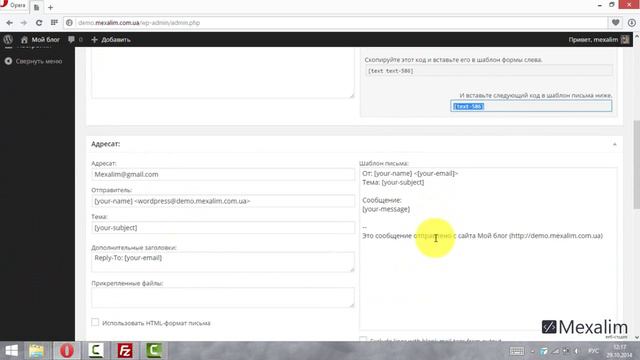The image size is (640, 360).
Task: Open FileZilla from the taskbar
Action: click(x=125, y=351)
